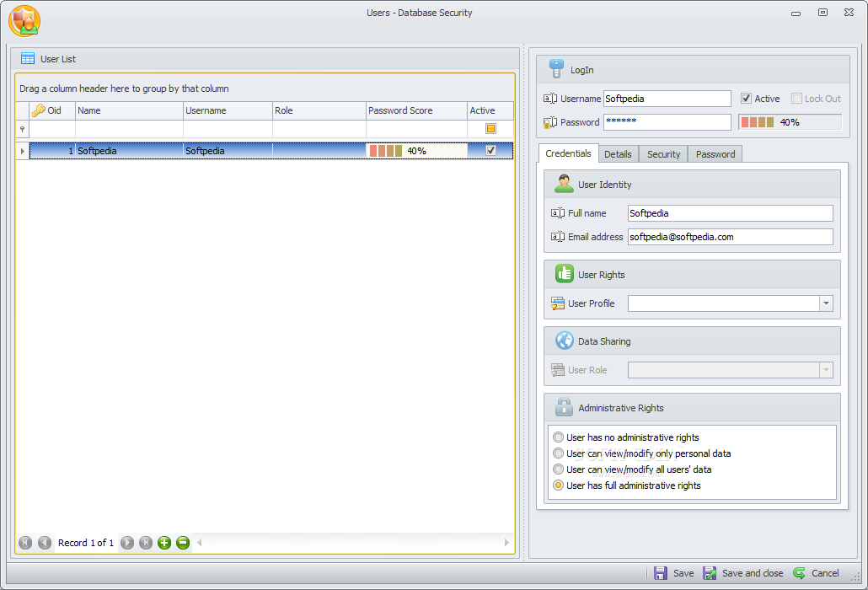Screen dimensions: 868x590
Task: Click the Cancel green arrow icon
Action: point(800,573)
